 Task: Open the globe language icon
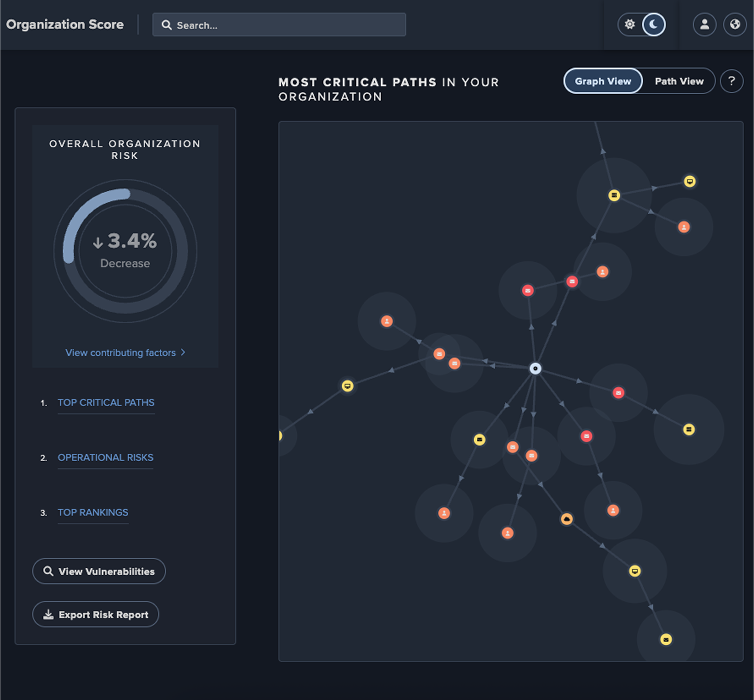(x=735, y=24)
